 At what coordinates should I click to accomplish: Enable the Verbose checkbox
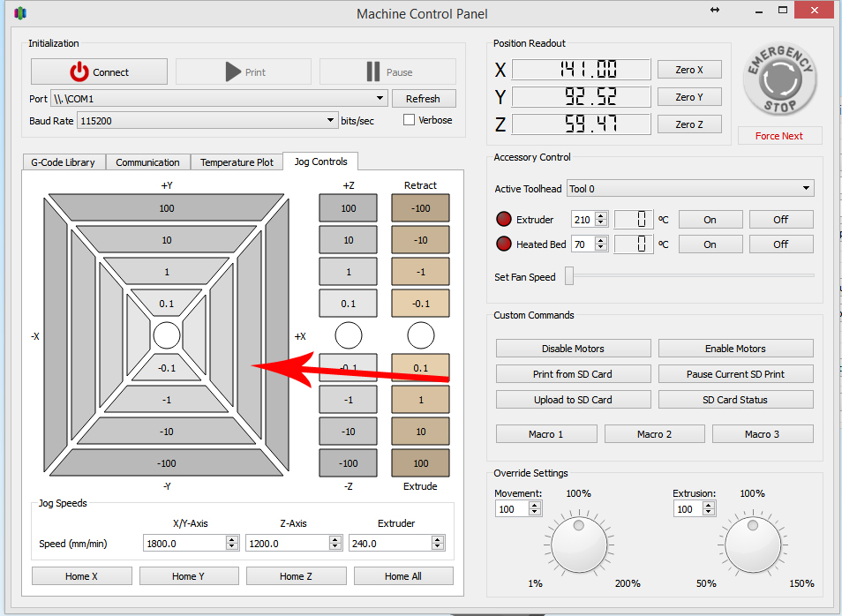[410, 120]
